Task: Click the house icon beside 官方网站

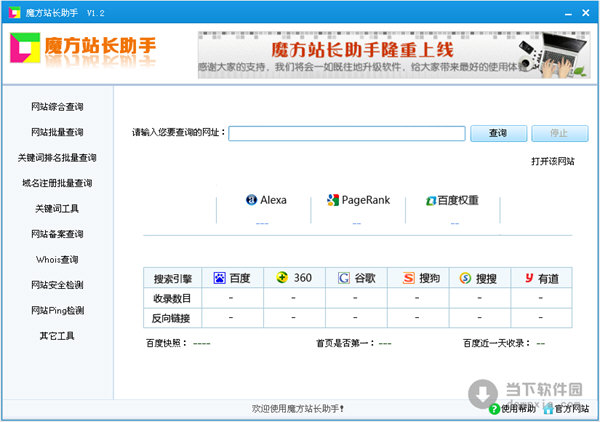Action: click(548, 409)
